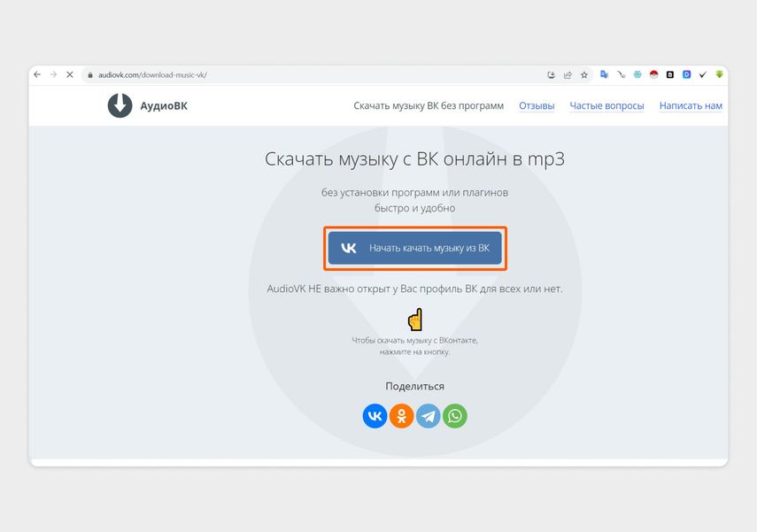Click the 'Скачать музыку с ВК онлайн в mp3' heading

click(x=414, y=158)
